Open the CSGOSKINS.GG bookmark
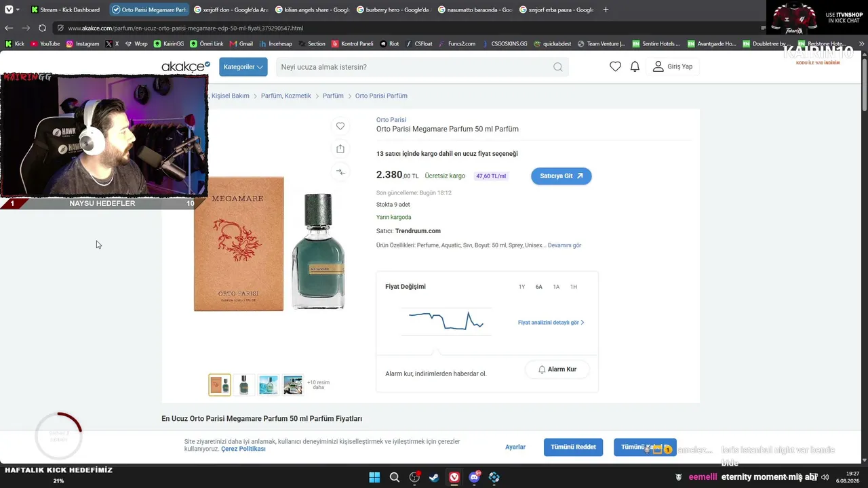 (x=505, y=44)
